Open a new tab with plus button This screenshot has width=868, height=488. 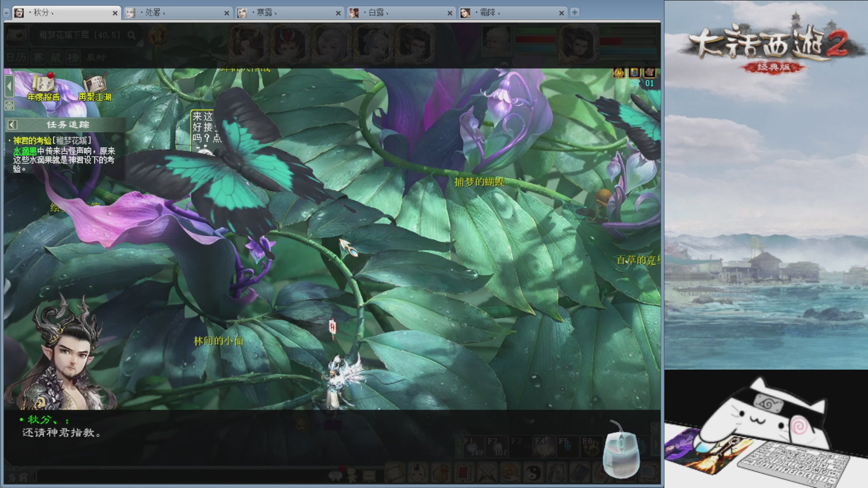tap(575, 12)
